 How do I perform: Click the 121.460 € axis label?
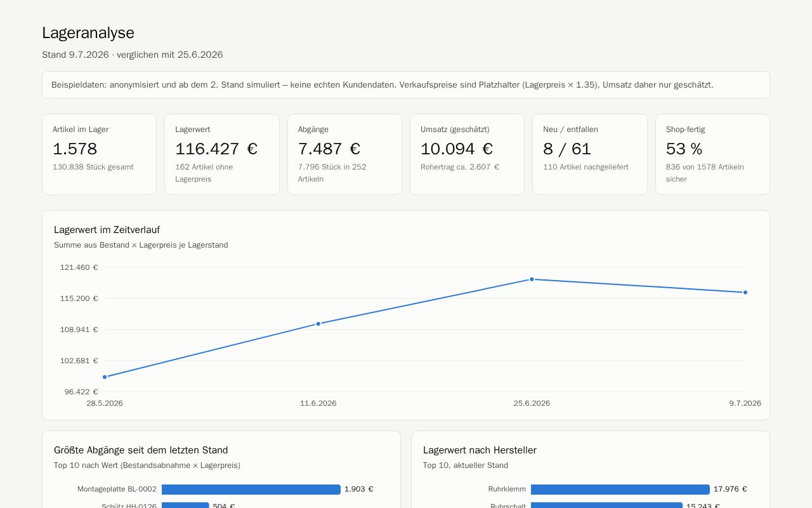[x=79, y=267]
